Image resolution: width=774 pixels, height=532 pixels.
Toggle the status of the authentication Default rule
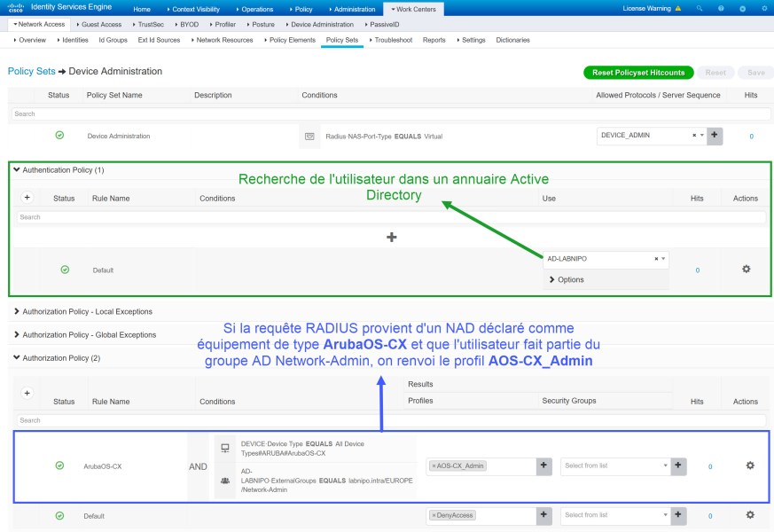[x=65, y=270]
